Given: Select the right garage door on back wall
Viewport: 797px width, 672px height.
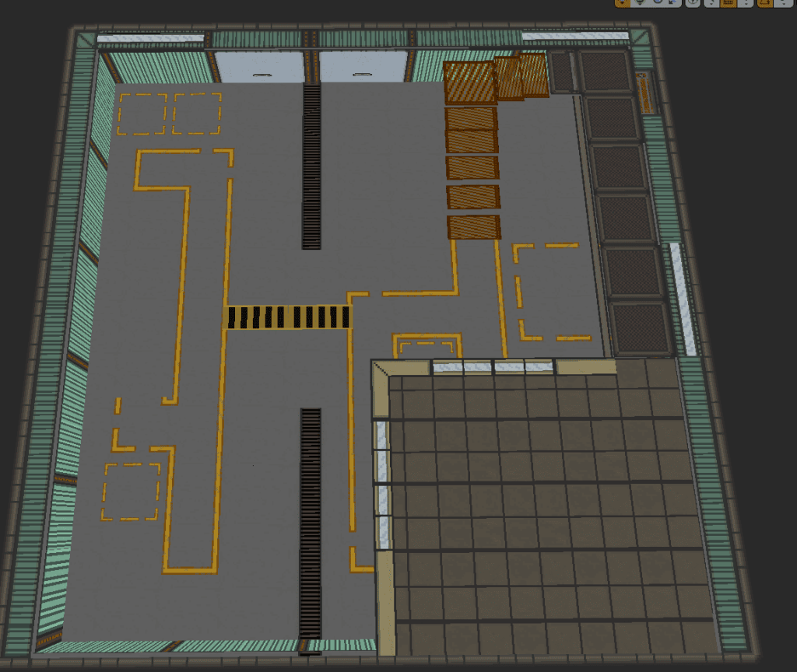Looking at the screenshot, I should [x=361, y=67].
